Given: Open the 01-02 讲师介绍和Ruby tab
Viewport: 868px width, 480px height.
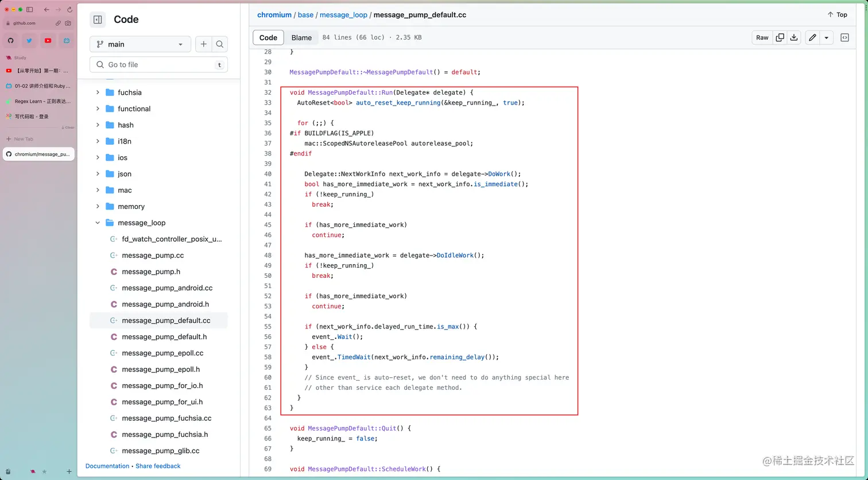Looking at the screenshot, I should click(38, 86).
